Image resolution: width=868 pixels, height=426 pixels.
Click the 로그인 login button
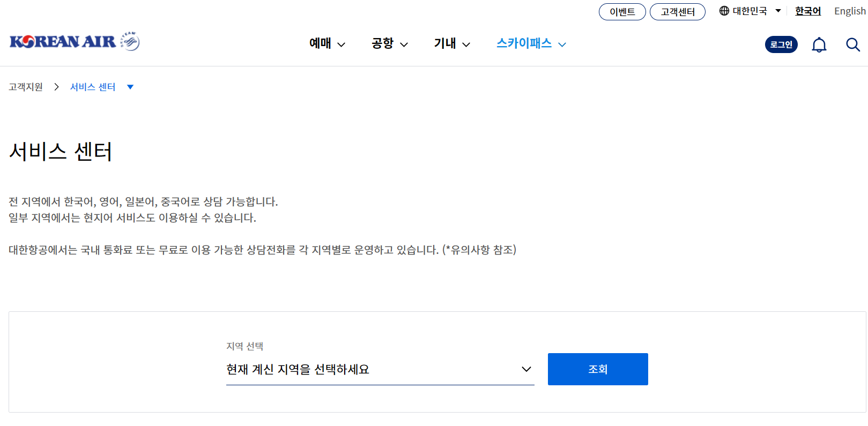coord(781,44)
